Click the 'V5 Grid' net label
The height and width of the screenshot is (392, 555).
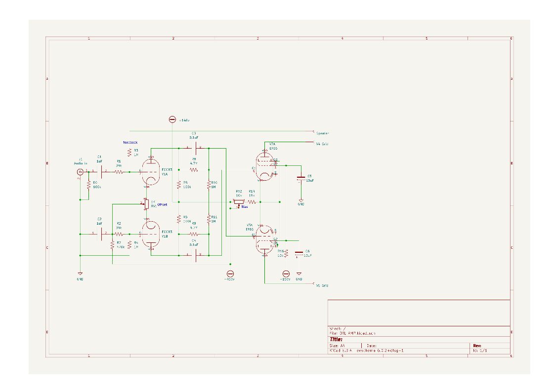(x=322, y=285)
